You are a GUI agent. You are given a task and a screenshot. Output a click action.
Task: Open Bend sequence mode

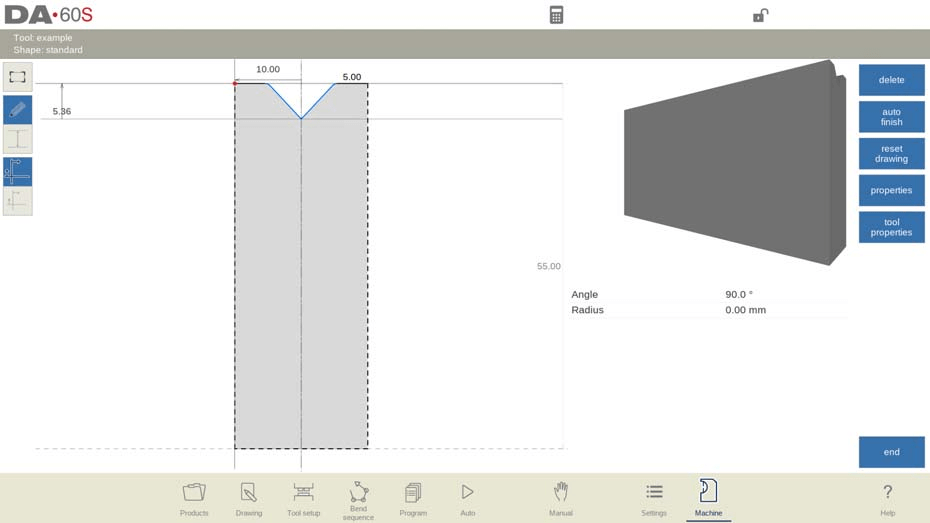point(358,500)
